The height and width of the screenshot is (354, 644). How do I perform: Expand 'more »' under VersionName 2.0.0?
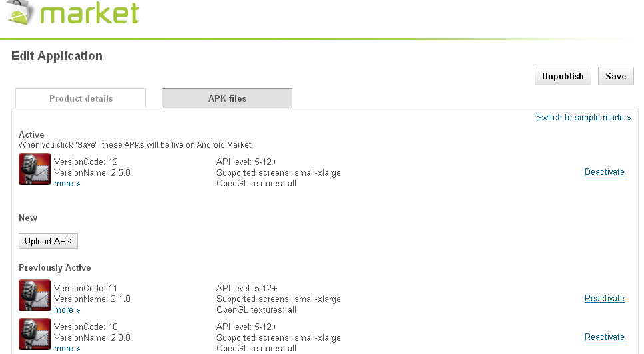click(67, 349)
